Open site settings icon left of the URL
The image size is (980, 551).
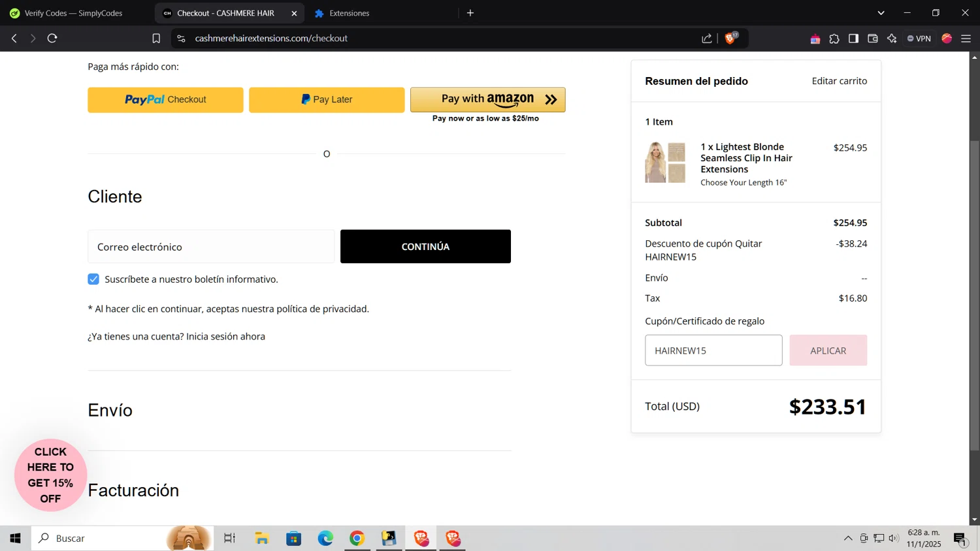click(x=182, y=39)
